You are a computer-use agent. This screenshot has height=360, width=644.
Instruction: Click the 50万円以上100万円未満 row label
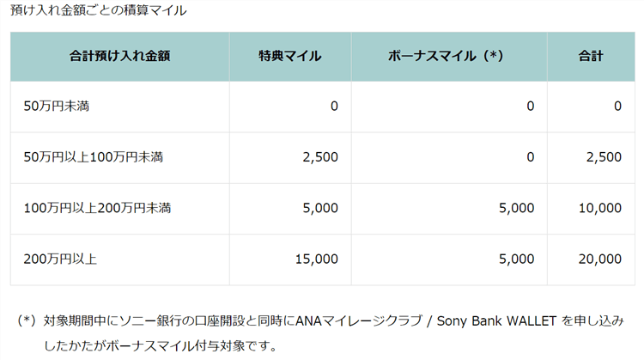point(94,157)
